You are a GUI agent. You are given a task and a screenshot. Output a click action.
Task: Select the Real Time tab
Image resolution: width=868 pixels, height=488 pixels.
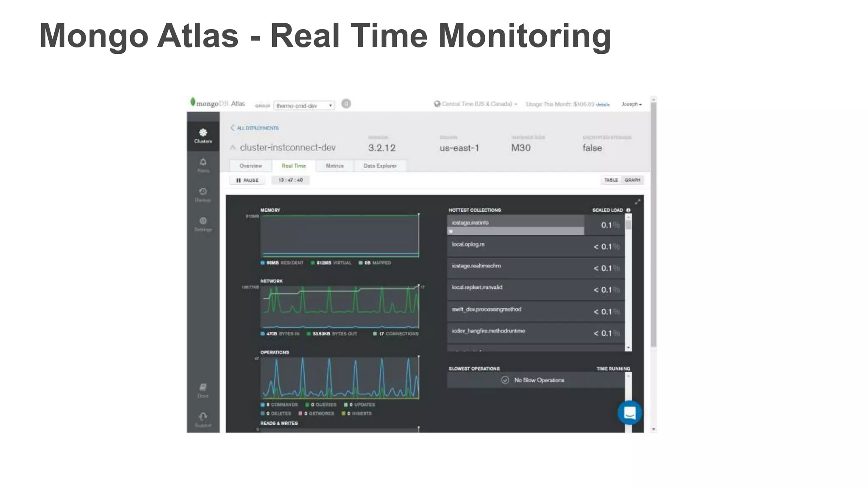click(294, 166)
